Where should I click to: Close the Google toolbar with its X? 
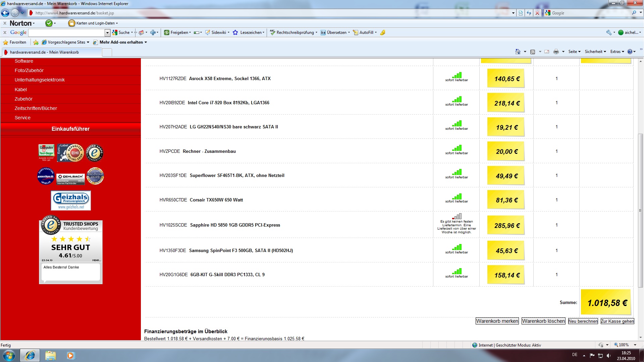pyautogui.click(x=5, y=33)
